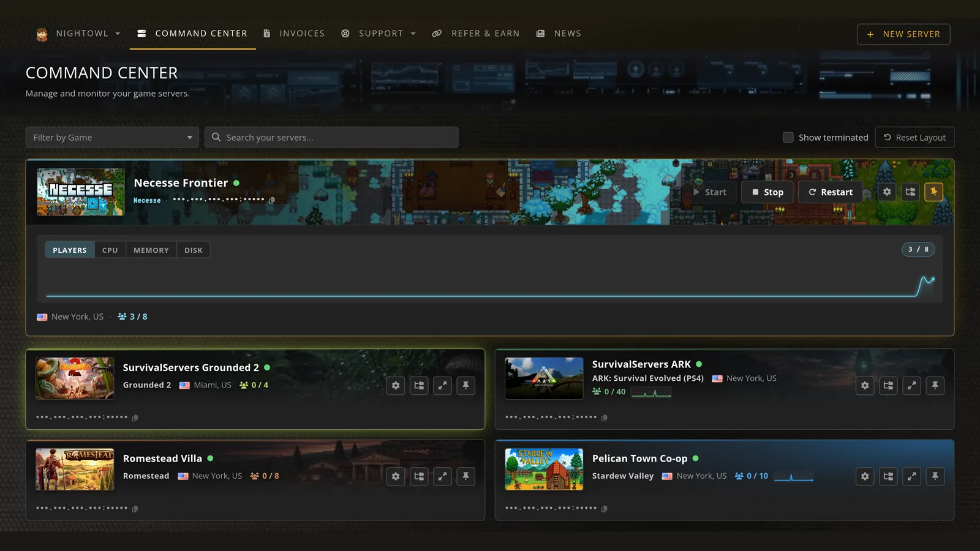Open file manager for Romestead Villa

419,476
